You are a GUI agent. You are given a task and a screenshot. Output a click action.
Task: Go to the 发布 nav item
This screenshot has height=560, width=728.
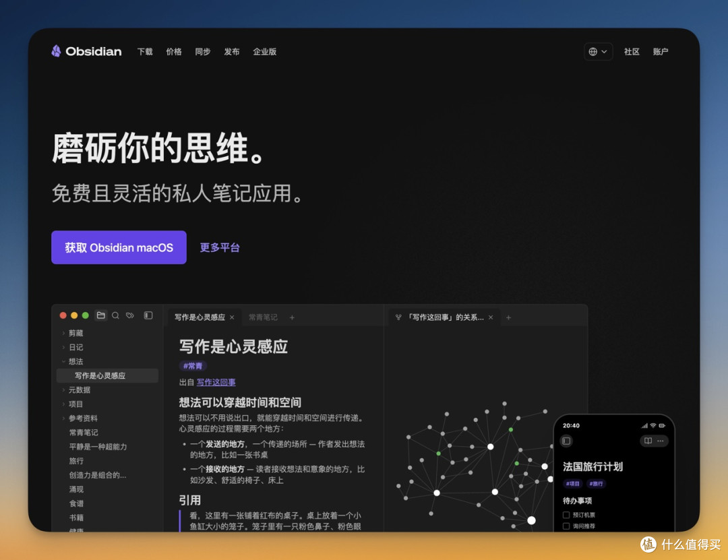pyautogui.click(x=232, y=51)
